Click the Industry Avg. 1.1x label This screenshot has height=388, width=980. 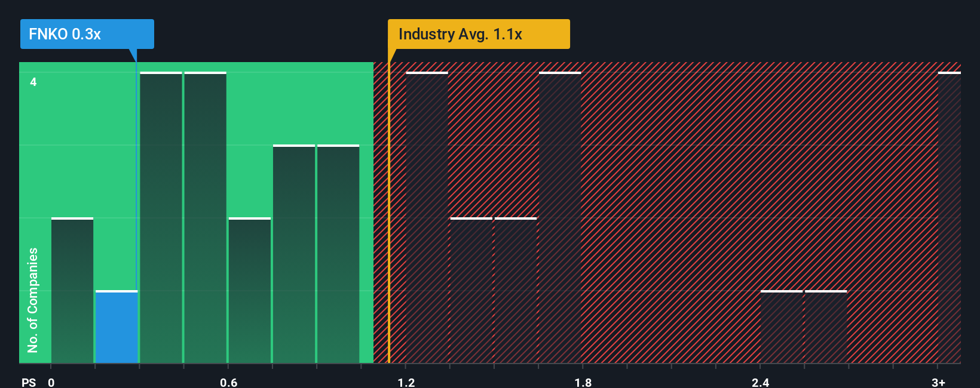pos(479,34)
